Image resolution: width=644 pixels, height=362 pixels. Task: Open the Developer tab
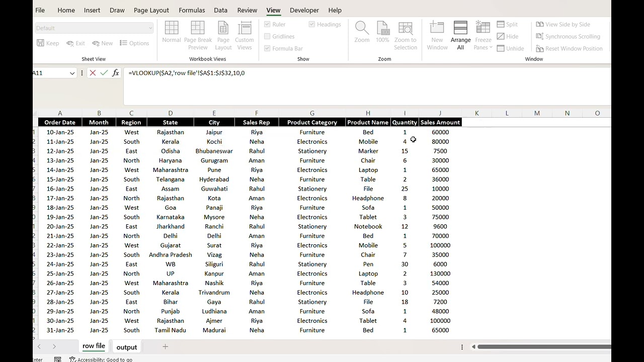tap(304, 10)
